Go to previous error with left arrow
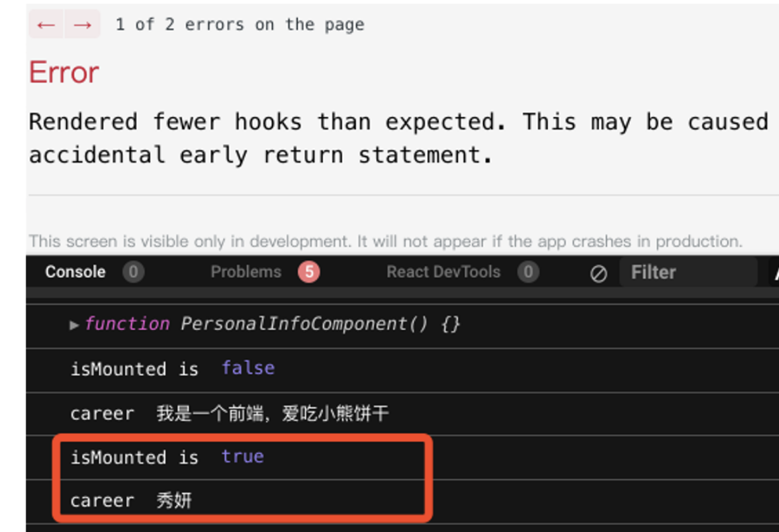 (46, 24)
